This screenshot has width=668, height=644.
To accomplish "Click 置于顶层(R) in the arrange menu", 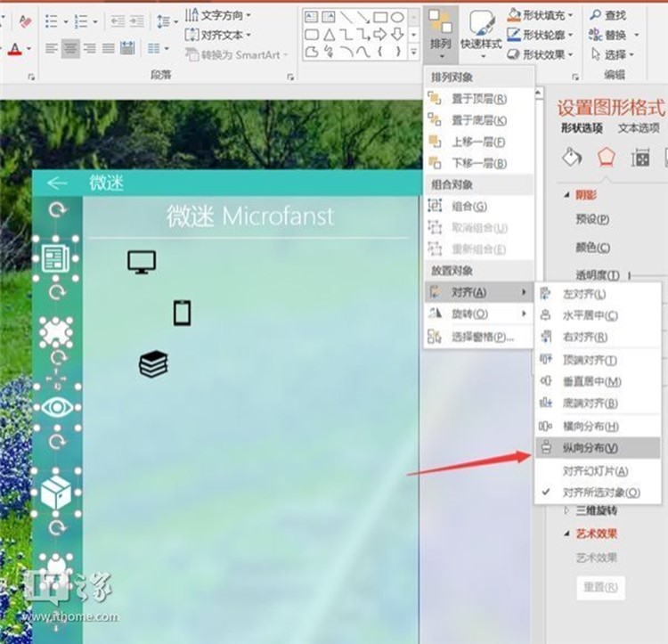I will pos(479,99).
